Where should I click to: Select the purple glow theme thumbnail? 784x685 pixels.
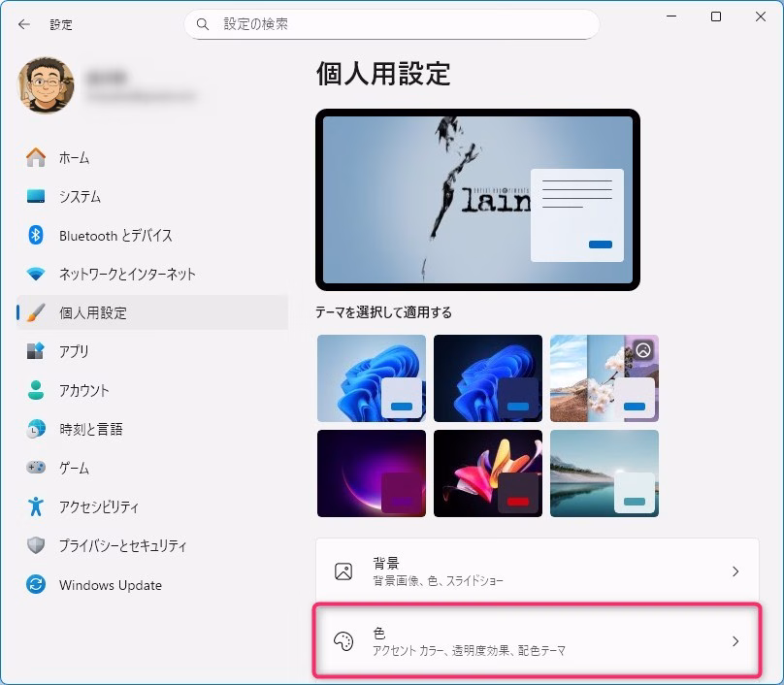pos(371,473)
